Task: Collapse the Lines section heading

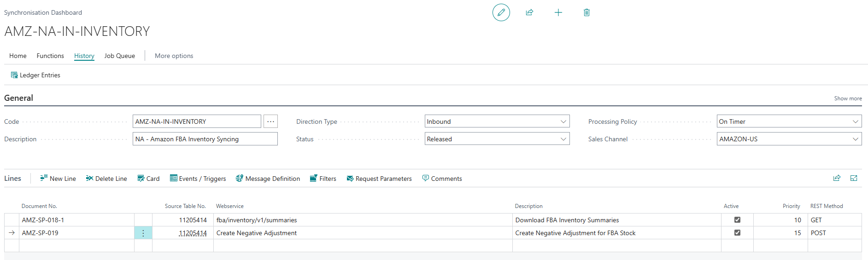Action: (13, 179)
